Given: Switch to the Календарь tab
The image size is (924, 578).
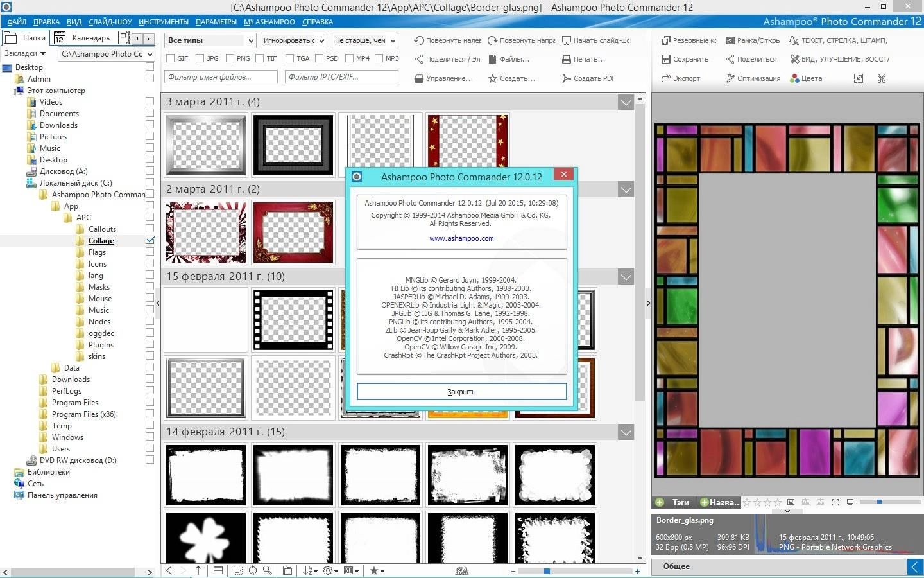Looking at the screenshot, I should coord(83,38).
